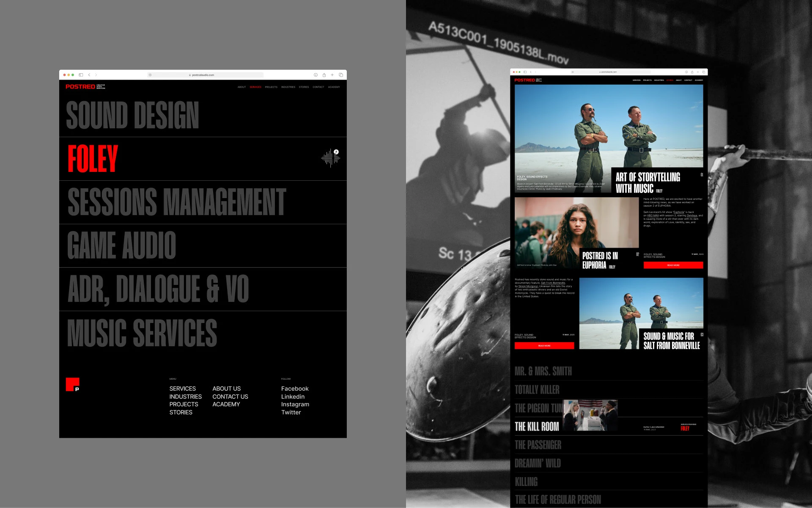Select the red FOLEY service heading

(93, 158)
